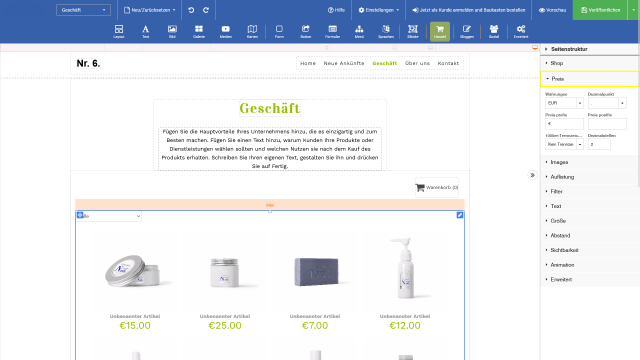Select the Bild image tool
This screenshot has width=640, height=360.
click(x=172, y=31)
